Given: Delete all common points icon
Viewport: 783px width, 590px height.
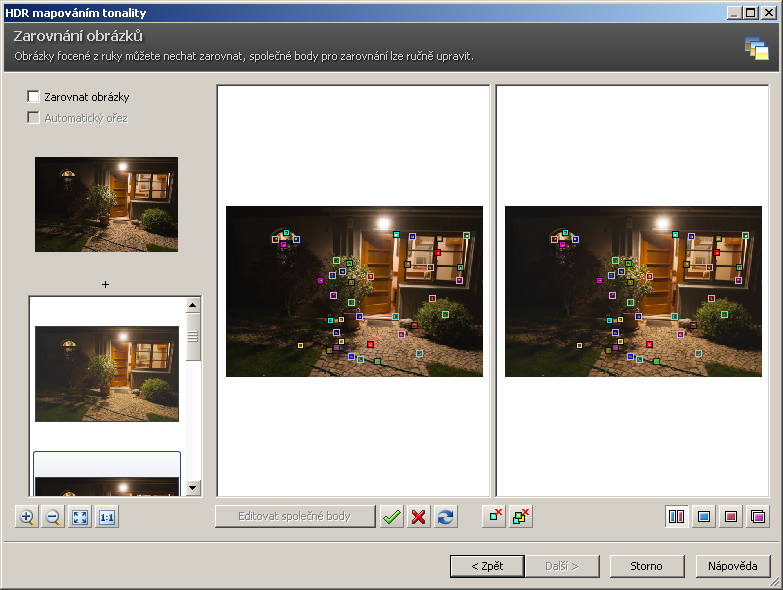Looking at the screenshot, I should click(521, 517).
